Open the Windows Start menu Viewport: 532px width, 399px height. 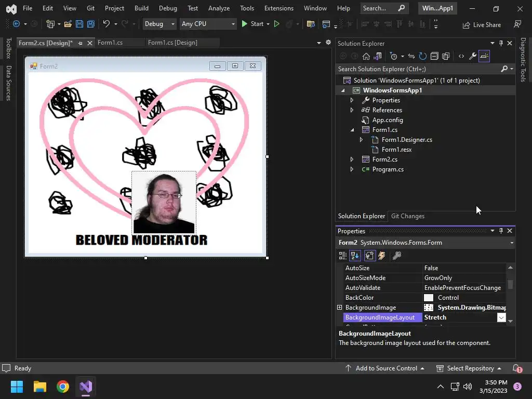point(17,387)
